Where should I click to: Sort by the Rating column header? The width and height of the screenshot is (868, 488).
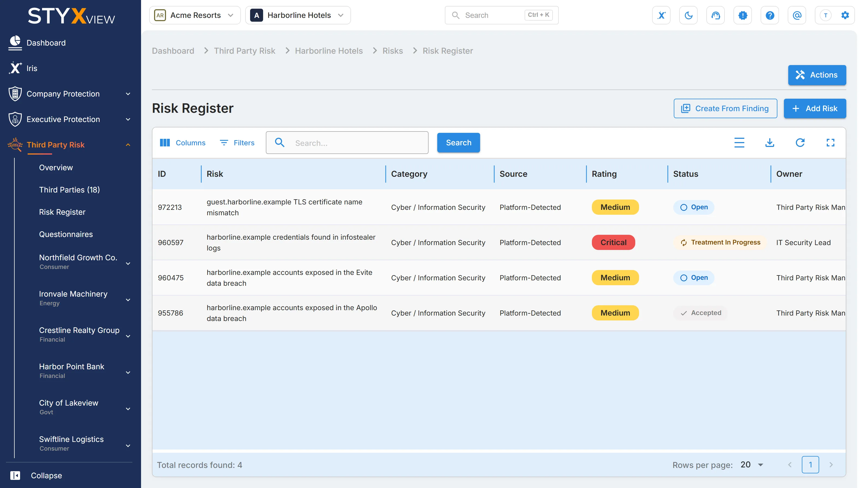point(604,174)
